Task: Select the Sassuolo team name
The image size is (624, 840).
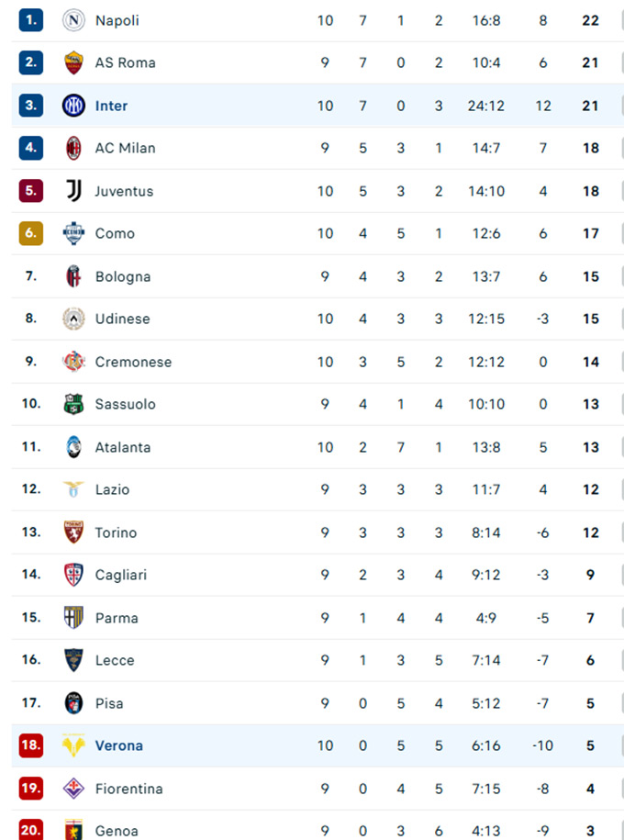Action: (x=125, y=404)
